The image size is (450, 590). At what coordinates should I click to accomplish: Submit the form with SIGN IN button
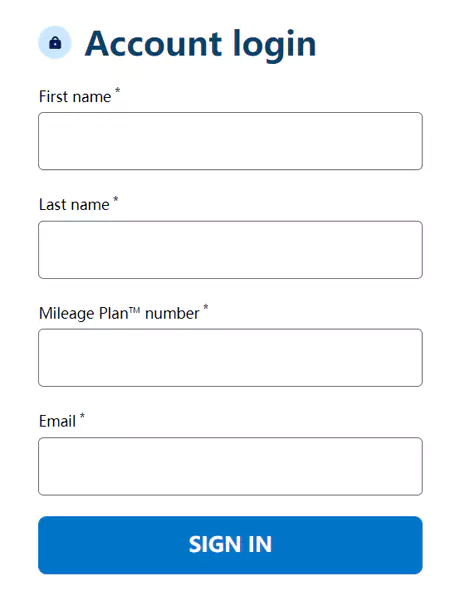pos(230,545)
